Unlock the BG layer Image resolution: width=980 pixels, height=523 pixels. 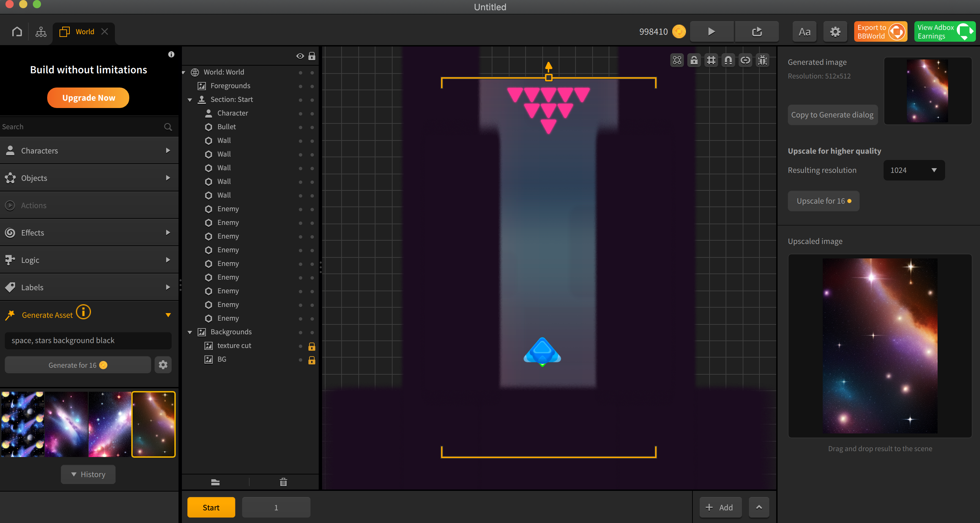(312, 360)
